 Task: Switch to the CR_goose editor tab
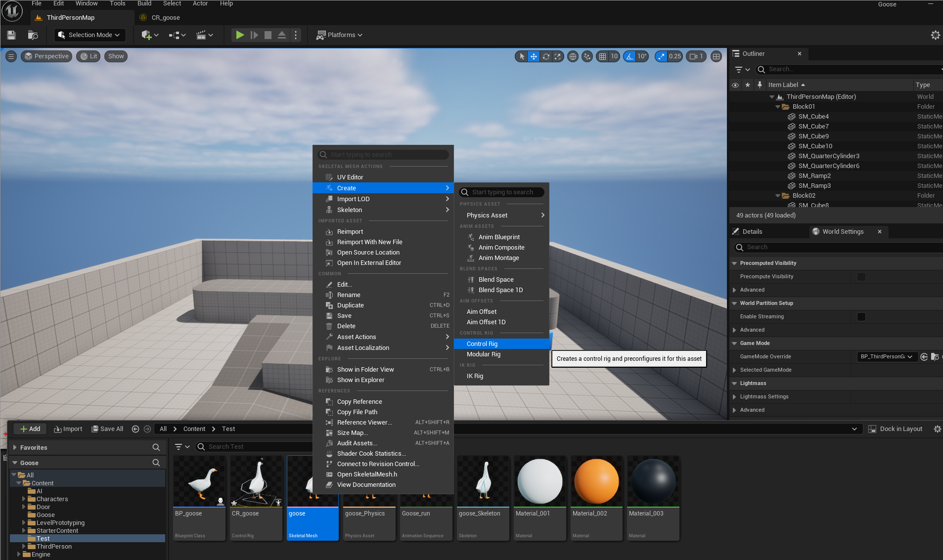(x=165, y=18)
